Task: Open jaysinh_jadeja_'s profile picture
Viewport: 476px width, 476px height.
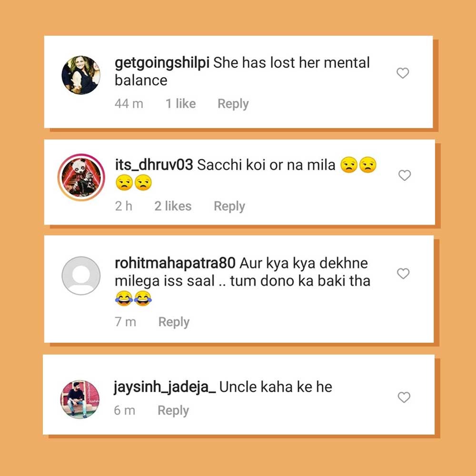Action: (80, 399)
